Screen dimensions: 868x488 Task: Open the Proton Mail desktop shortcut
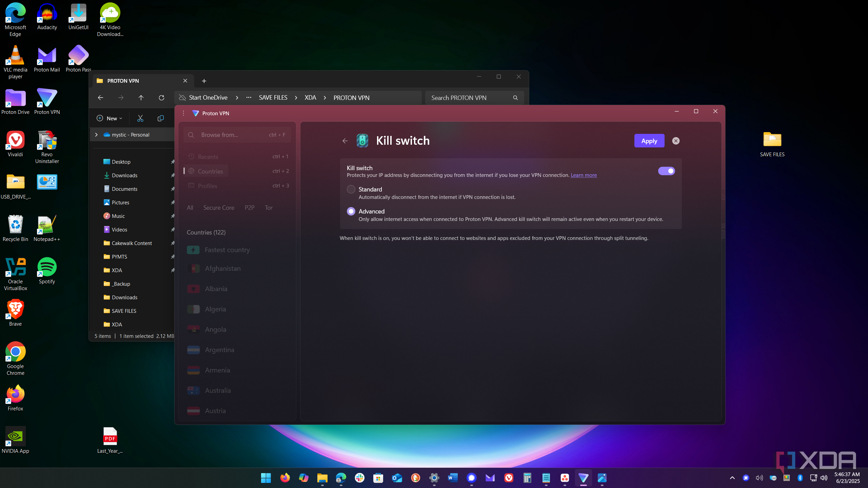click(47, 59)
